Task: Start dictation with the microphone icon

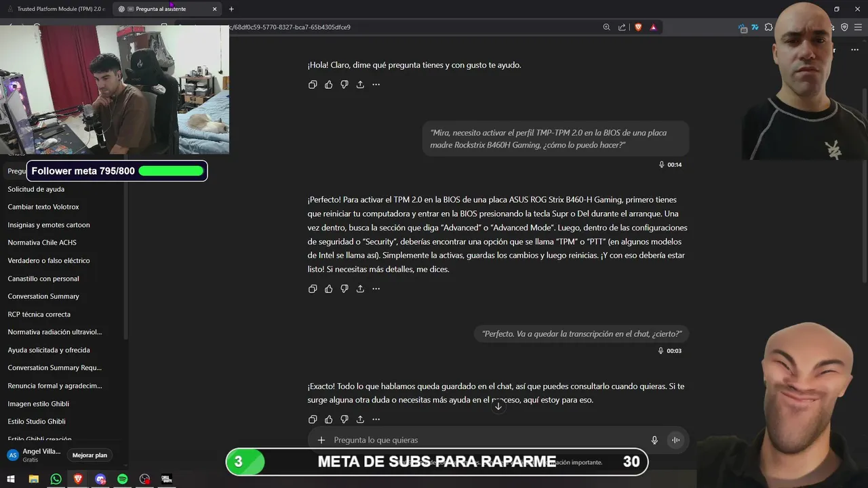Action: 654,440
